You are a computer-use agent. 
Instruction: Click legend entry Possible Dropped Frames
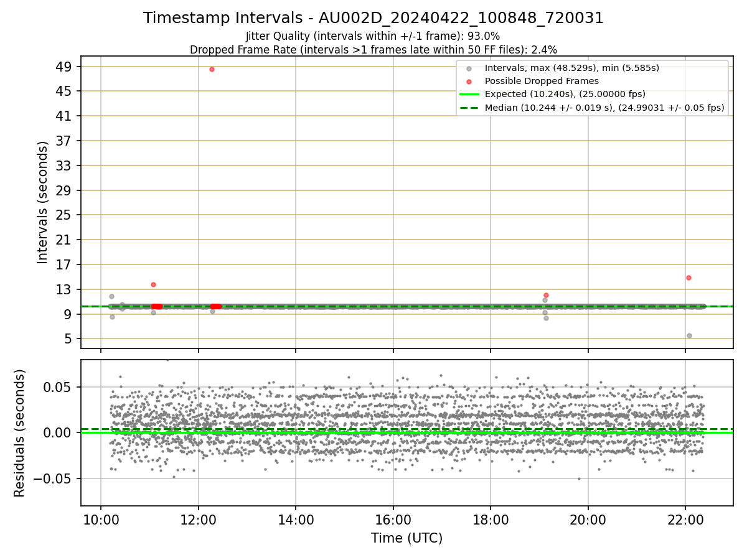tap(542, 81)
